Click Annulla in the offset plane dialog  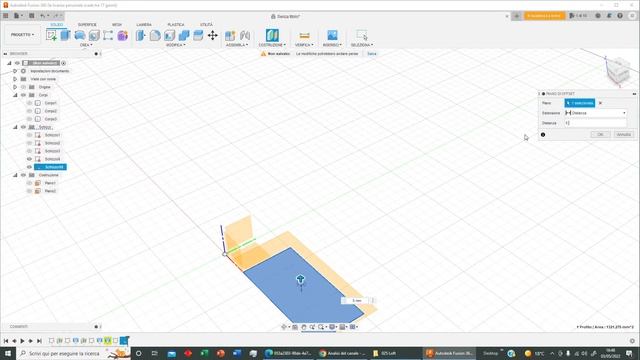coord(624,135)
